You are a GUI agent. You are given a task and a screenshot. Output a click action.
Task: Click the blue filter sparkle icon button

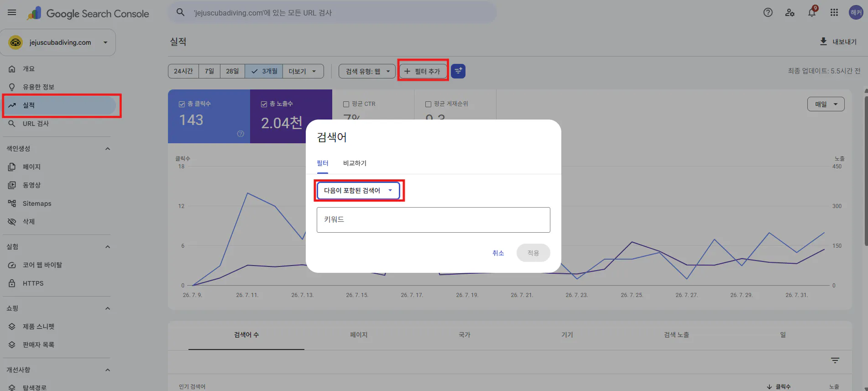pos(458,71)
